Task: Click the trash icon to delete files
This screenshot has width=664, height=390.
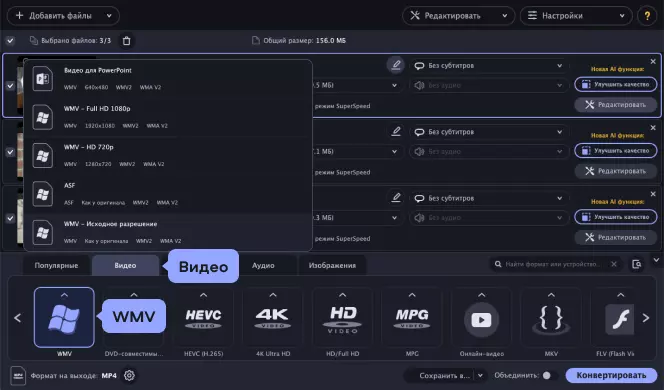Action: click(x=127, y=41)
